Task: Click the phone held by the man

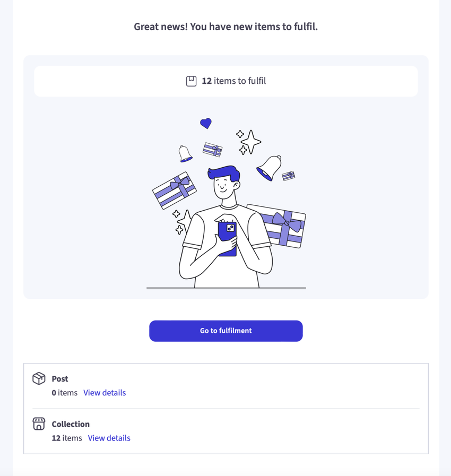Action: (228, 238)
